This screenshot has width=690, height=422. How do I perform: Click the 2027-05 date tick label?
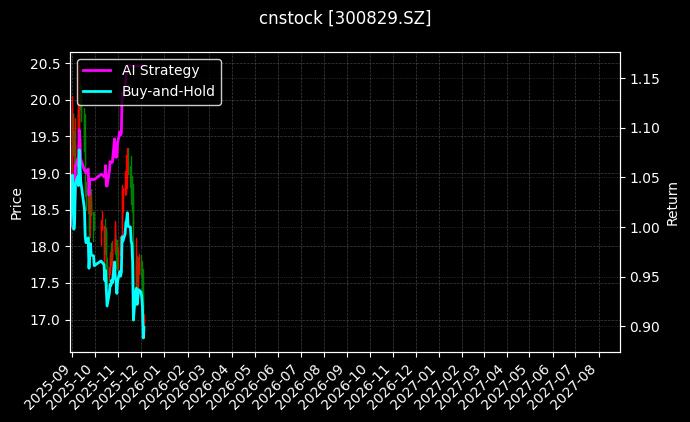click(506, 386)
